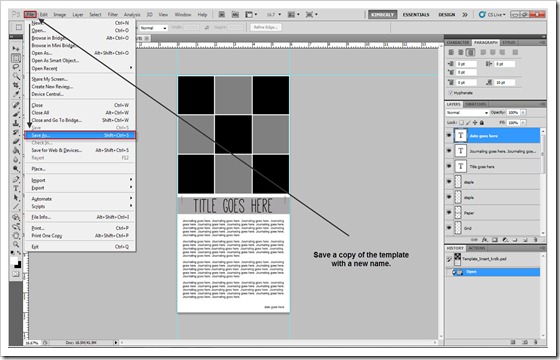Viewport: 560px width, 360px height.
Task: Select the Eraser tool
Action: 16,141
